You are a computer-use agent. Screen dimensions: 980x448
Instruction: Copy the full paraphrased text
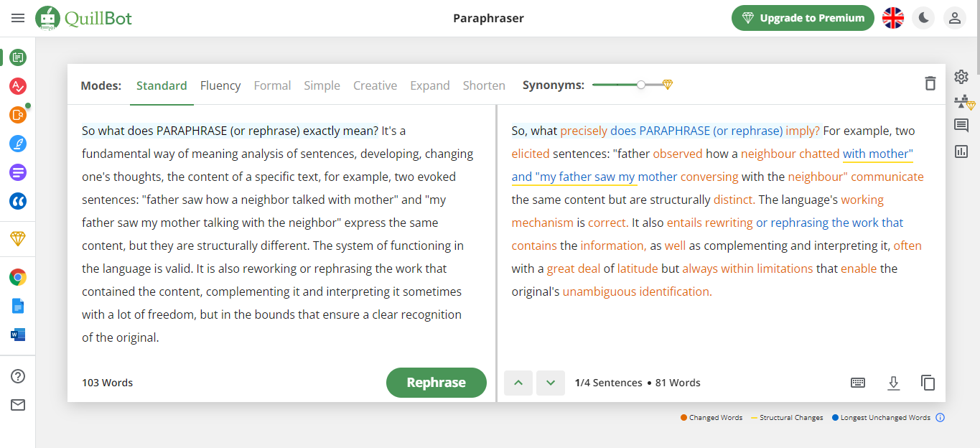(928, 383)
